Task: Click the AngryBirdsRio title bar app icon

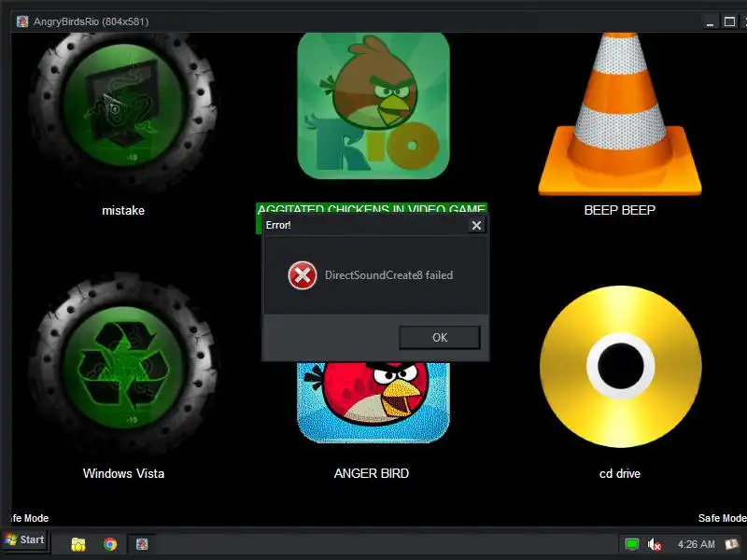Action: [22, 21]
